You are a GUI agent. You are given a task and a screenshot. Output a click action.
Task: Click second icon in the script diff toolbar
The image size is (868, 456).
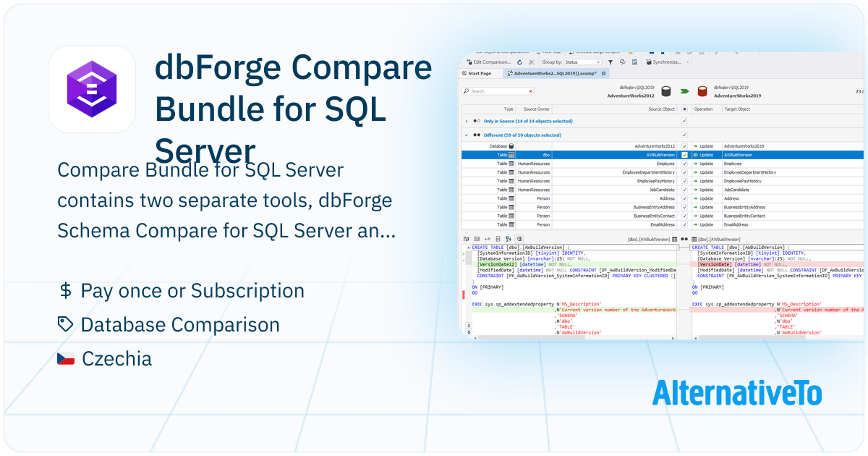point(476,239)
